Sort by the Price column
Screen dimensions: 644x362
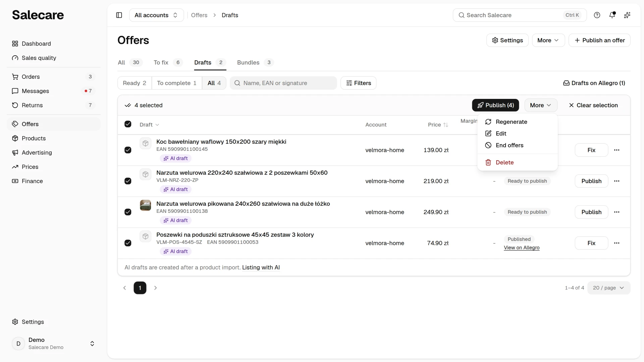pyautogui.click(x=438, y=125)
